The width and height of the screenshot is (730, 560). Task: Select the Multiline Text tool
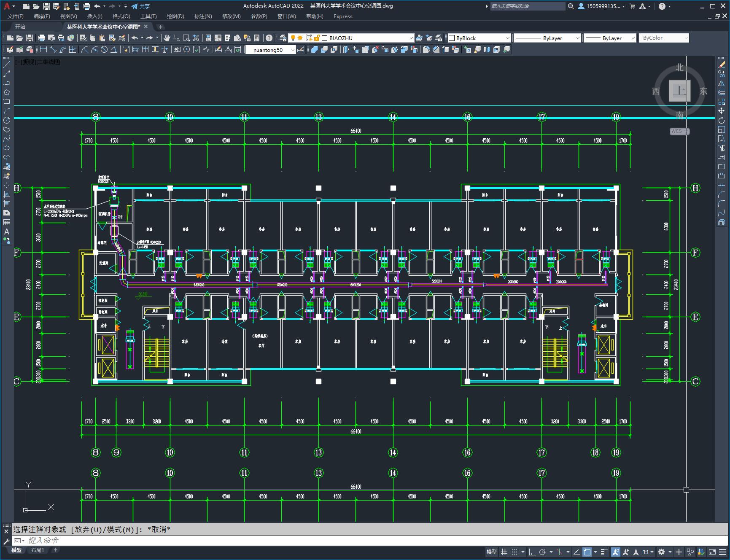[x=7, y=232]
